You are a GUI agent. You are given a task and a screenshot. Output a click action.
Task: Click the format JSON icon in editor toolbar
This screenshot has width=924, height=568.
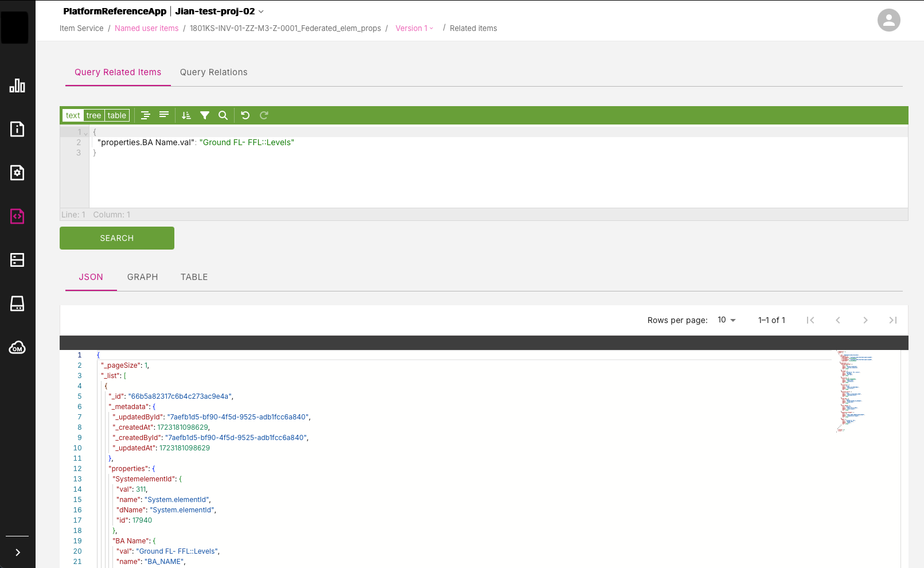[146, 115]
